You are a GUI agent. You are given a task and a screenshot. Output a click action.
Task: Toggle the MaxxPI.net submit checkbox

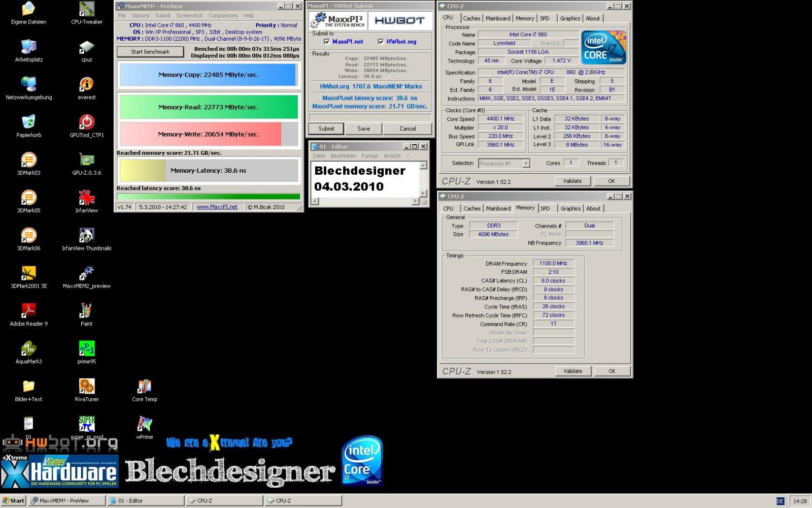(327, 42)
